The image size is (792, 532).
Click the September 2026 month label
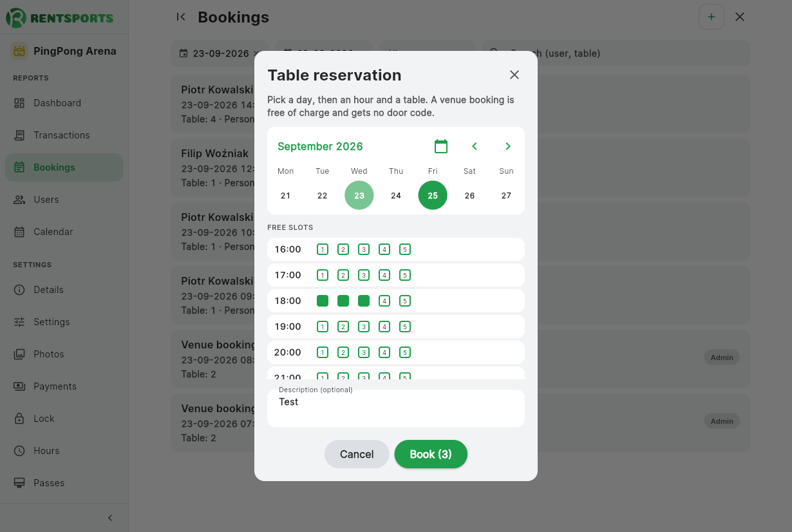point(320,146)
